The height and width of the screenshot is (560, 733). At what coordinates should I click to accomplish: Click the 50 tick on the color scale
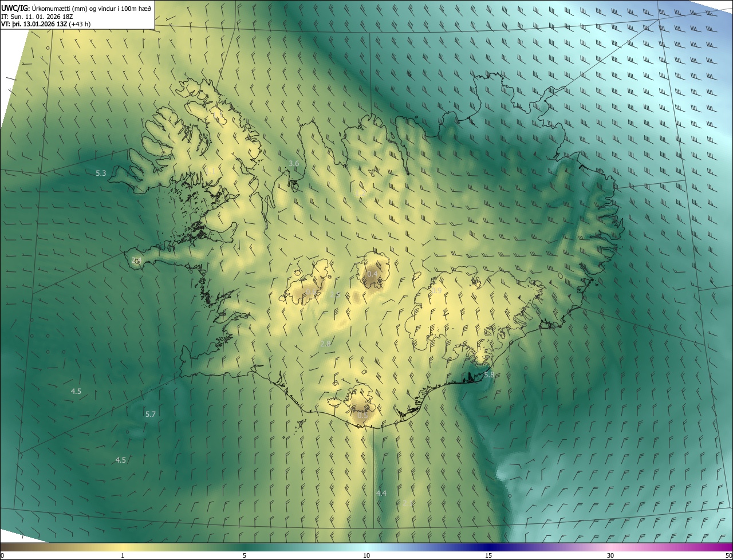tap(728, 555)
